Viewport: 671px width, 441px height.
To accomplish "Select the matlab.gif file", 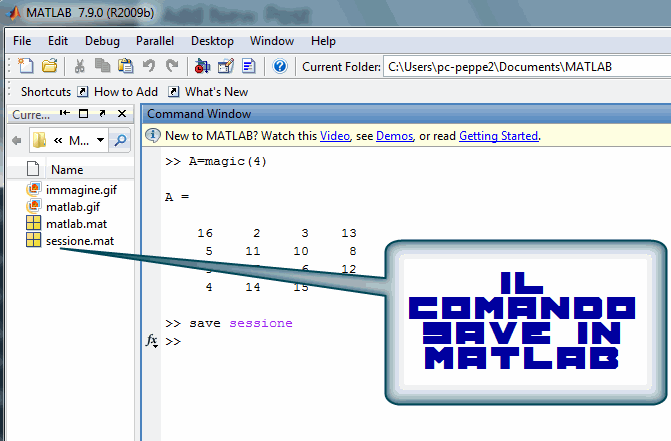I will click(73, 207).
